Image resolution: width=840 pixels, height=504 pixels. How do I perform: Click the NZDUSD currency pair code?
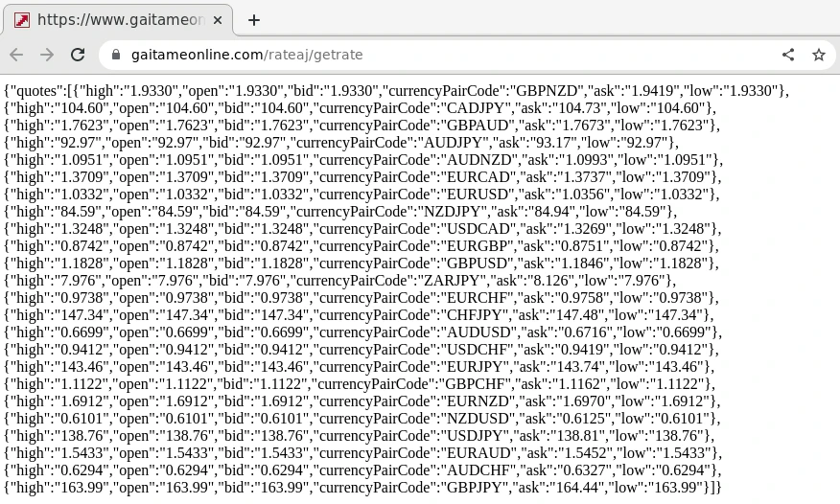(478, 419)
